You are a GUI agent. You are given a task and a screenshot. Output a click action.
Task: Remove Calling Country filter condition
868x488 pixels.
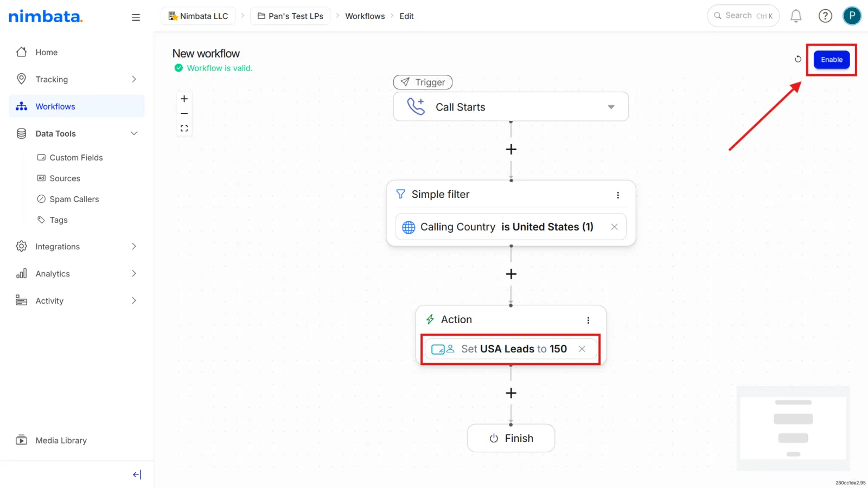click(x=614, y=227)
